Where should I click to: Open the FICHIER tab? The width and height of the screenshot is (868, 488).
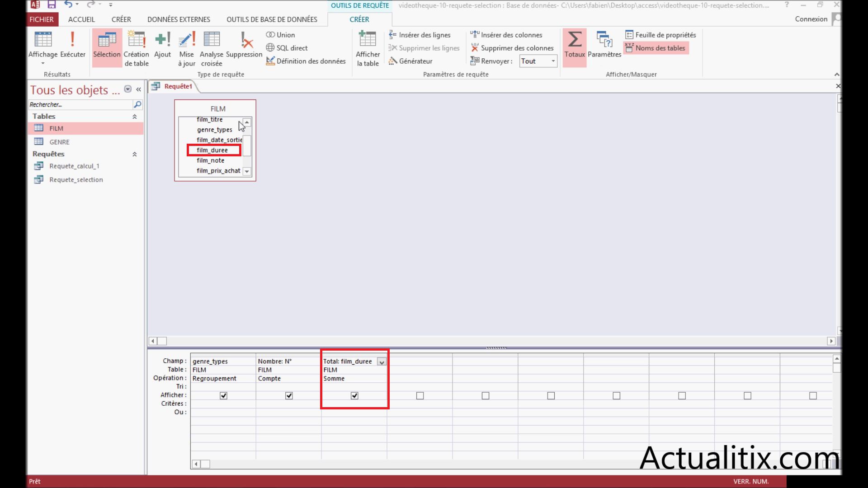(x=42, y=19)
